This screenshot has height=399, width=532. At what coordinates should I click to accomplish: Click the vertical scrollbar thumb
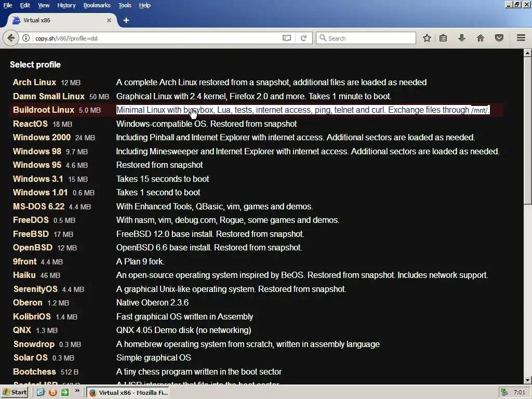pos(528,130)
